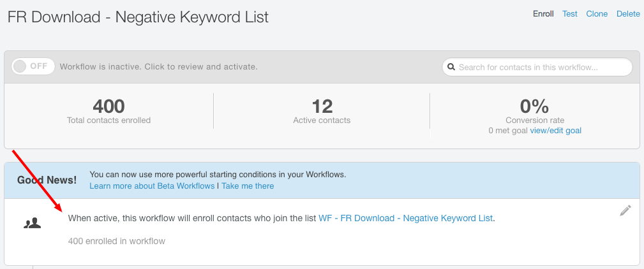Toggle the workflow OFF switch
The image size is (644, 269).
tap(33, 66)
